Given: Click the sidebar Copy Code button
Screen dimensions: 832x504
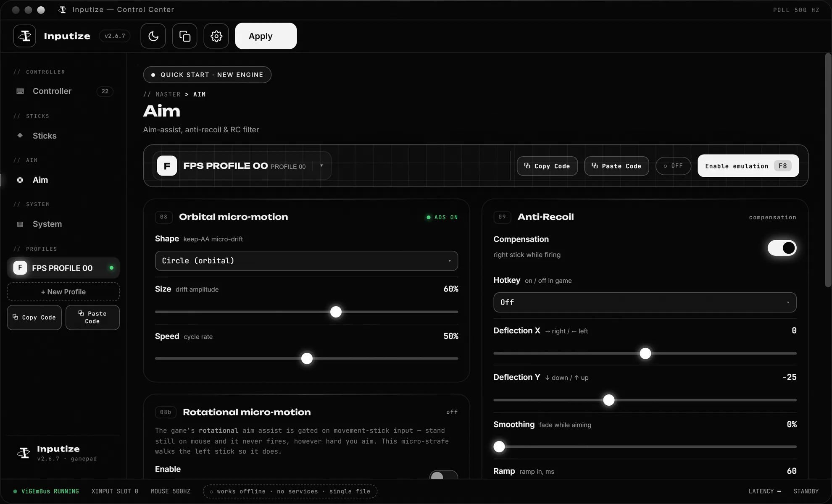Looking at the screenshot, I should [34, 318].
